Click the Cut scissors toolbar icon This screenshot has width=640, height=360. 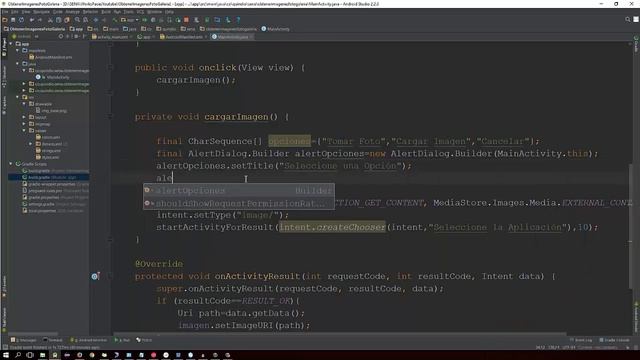pyautogui.click(x=50, y=20)
